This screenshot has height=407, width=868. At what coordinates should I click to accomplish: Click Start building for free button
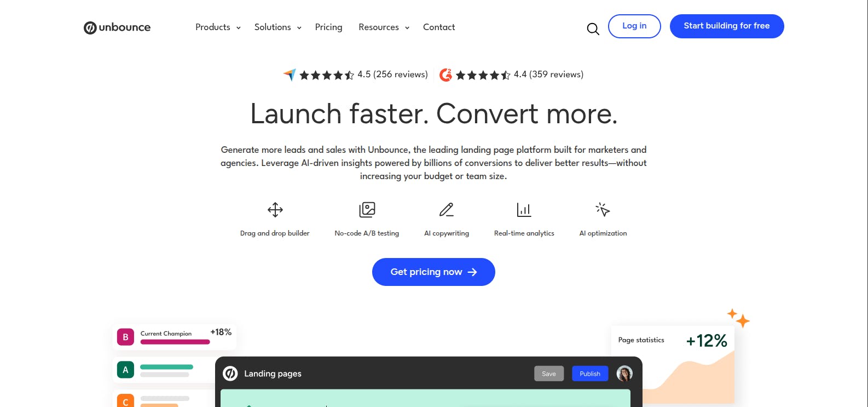point(727,26)
